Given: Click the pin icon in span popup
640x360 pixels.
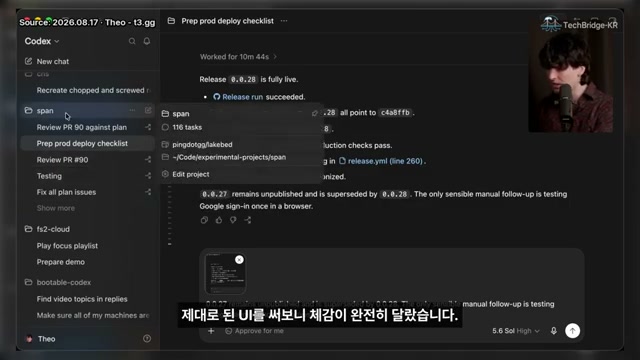Looking at the screenshot, I should 314,113.
